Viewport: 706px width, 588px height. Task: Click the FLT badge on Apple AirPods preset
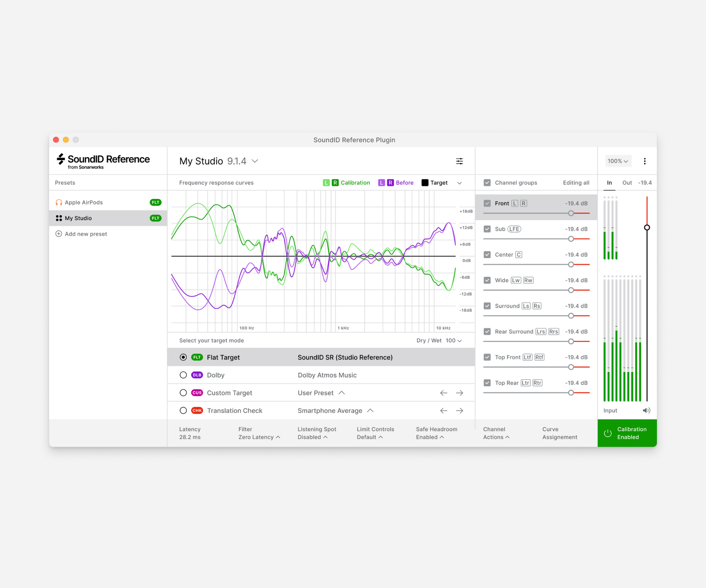(155, 202)
